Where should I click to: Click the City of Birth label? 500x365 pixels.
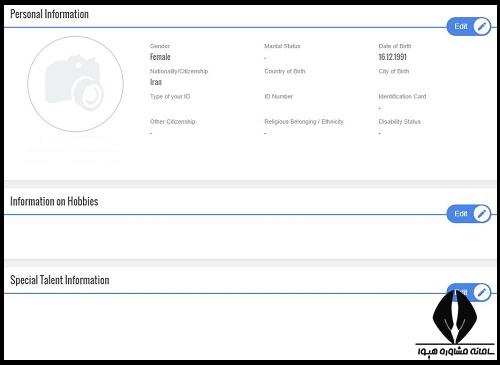tap(394, 71)
